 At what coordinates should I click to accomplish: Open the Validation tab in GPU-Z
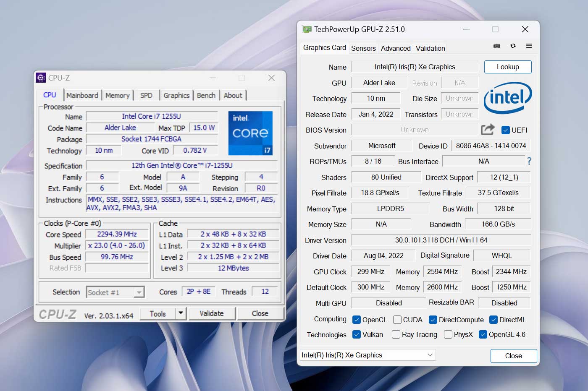point(430,48)
